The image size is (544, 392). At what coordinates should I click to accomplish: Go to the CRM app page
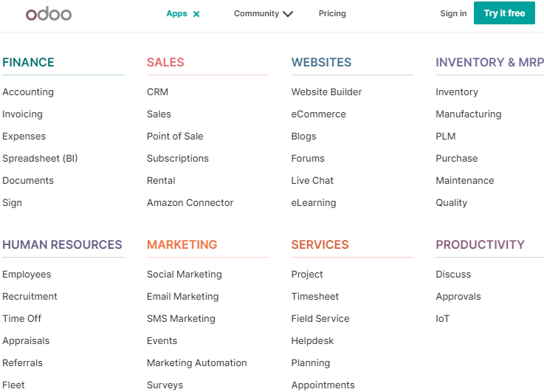(x=157, y=92)
